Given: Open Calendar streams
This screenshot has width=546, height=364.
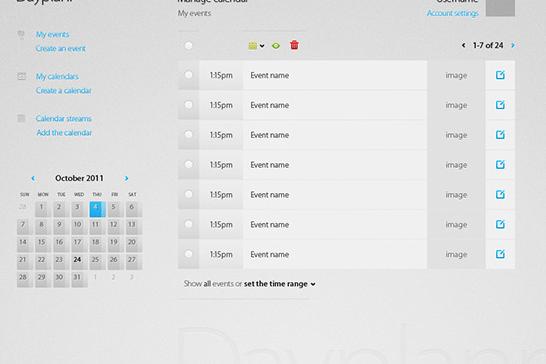Looking at the screenshot, I should pyautogui.click(x=64, y=118).
